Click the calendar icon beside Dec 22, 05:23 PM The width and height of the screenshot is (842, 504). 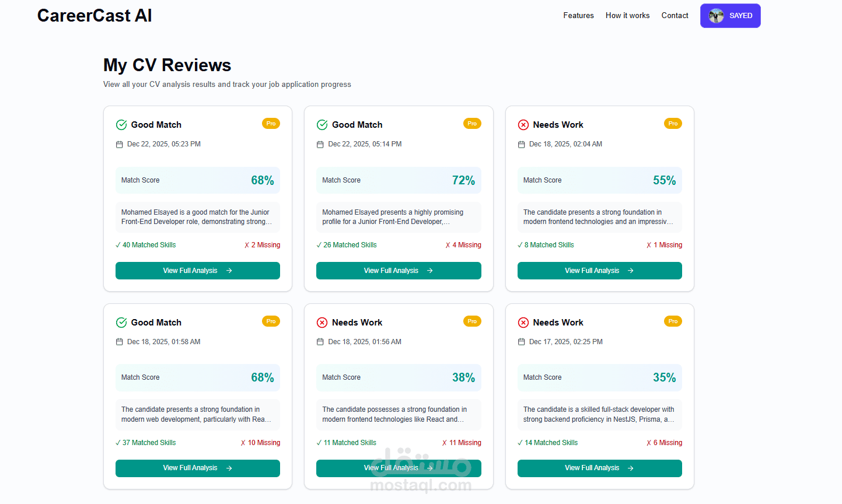click(120, 144)
